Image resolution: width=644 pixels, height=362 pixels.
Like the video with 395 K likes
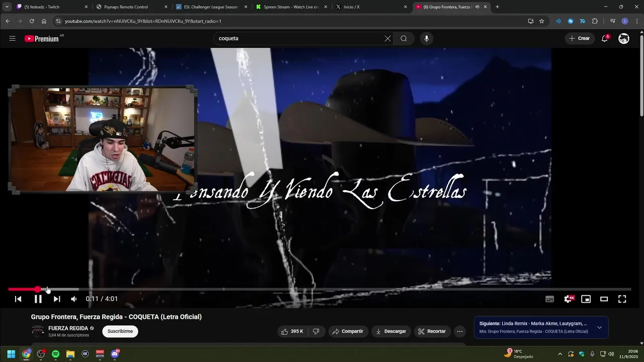coord(292,331)
